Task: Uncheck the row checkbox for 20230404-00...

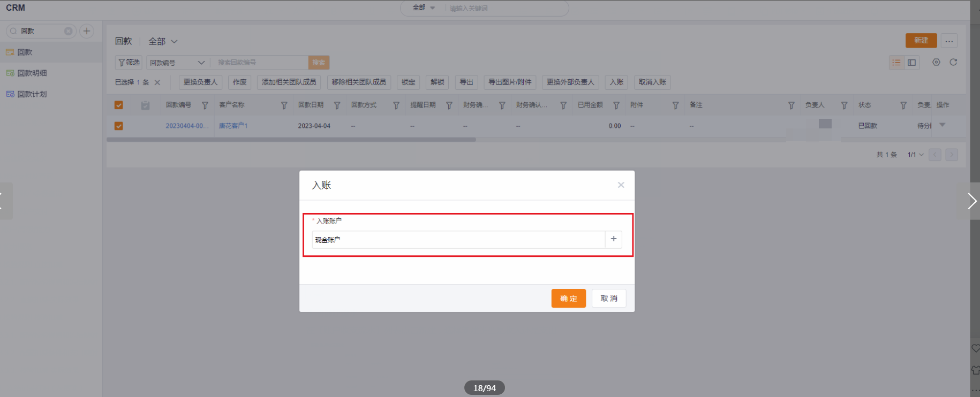Action: (x=119, y=126)
